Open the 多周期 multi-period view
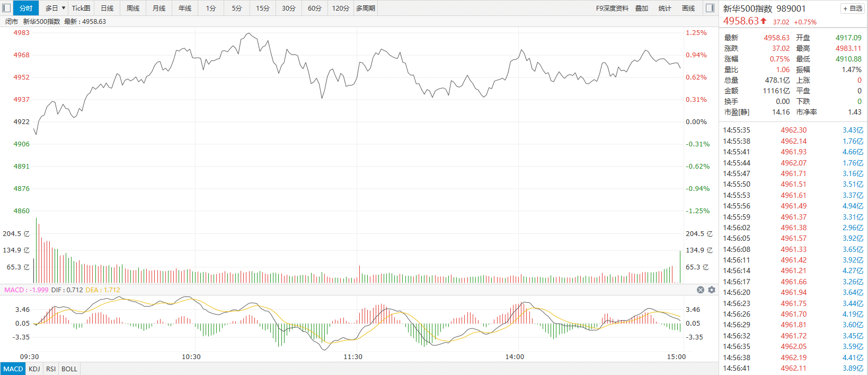The height and width of the screenshot is (375, 868). (366, 8)
